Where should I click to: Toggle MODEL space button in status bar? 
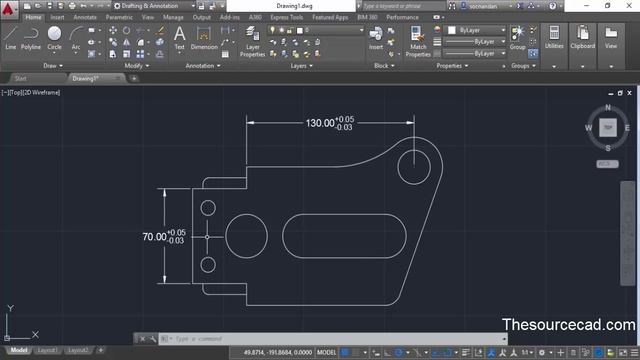tap(327, 352)
